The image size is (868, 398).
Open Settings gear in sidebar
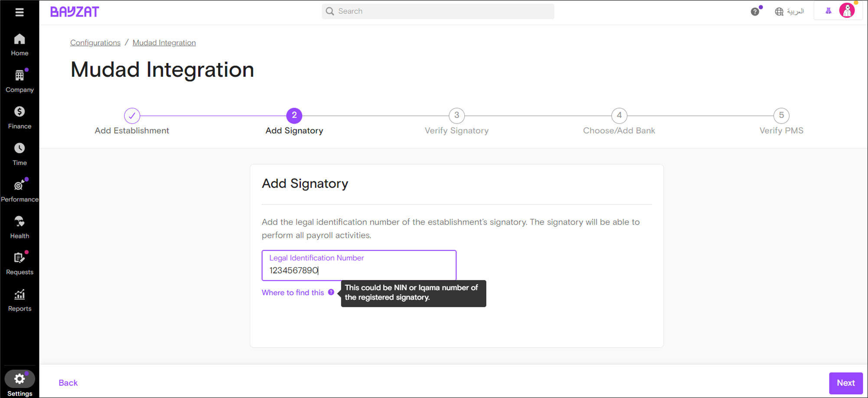[20, 379]
